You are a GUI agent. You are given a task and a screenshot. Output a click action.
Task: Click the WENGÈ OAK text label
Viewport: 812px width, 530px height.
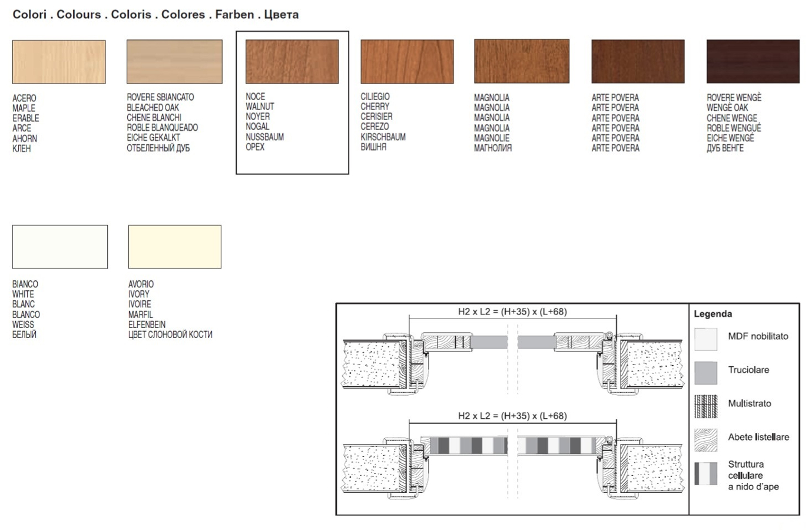727,108
